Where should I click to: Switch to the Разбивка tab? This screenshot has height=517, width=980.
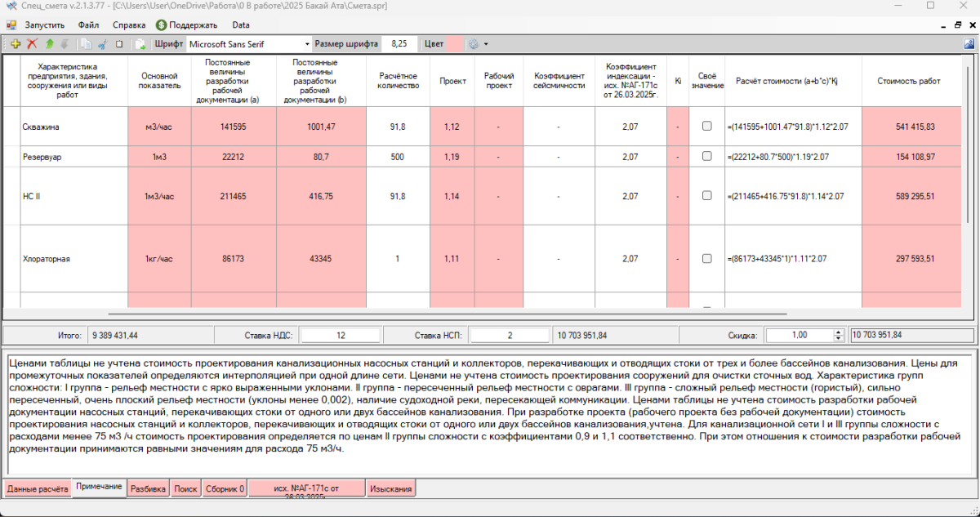pyautogui.click(x=149, y=488)
